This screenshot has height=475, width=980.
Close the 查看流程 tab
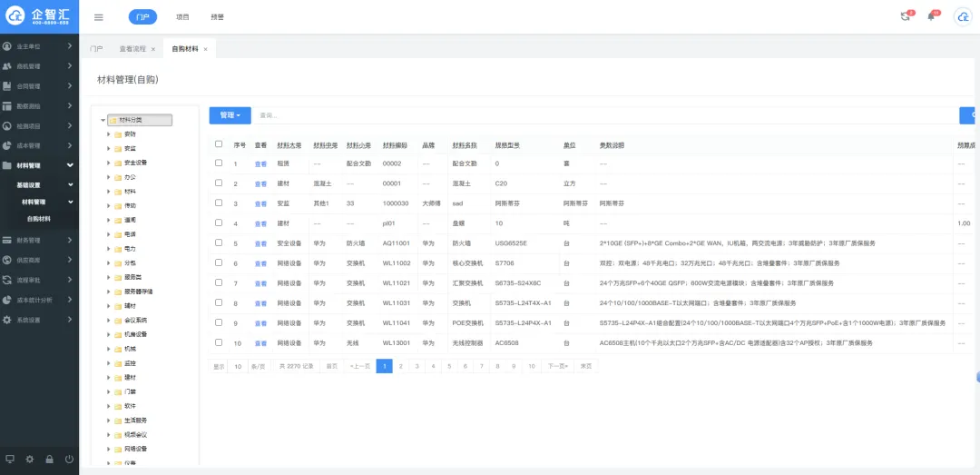[x=153, y=49]
